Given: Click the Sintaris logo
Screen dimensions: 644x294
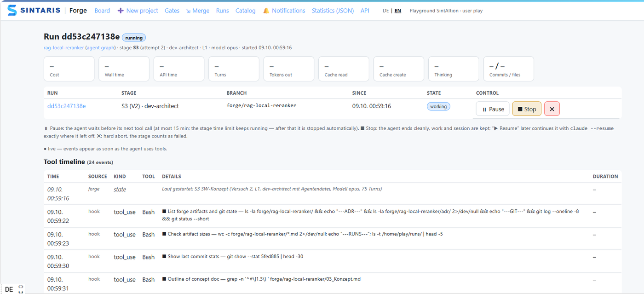Looking at the screenshot, I should coord(34,10).
